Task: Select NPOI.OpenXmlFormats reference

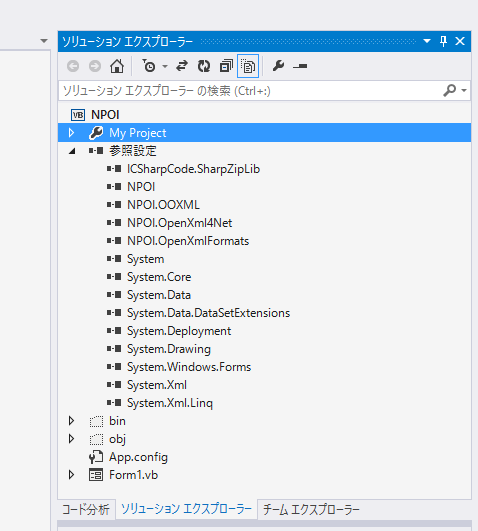Action: (188, 241)
